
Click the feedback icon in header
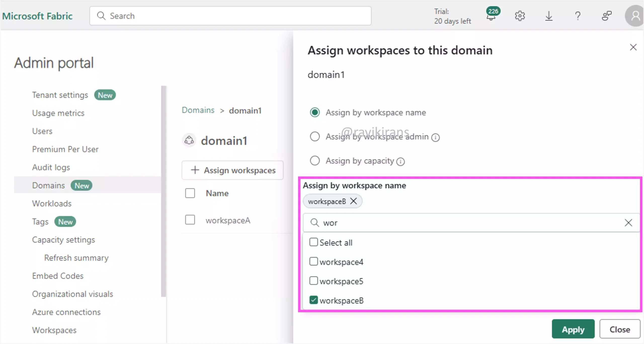pos(607,16)
